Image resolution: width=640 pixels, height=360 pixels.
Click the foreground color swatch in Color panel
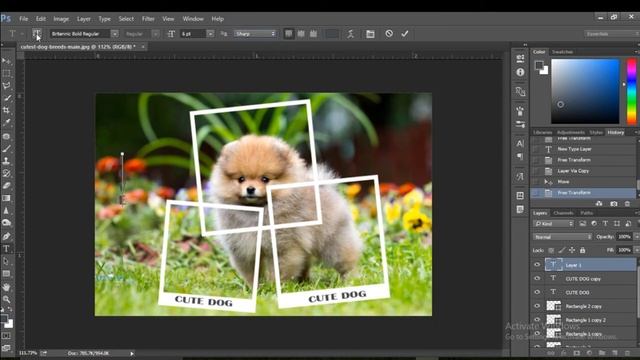coord(539,65)
